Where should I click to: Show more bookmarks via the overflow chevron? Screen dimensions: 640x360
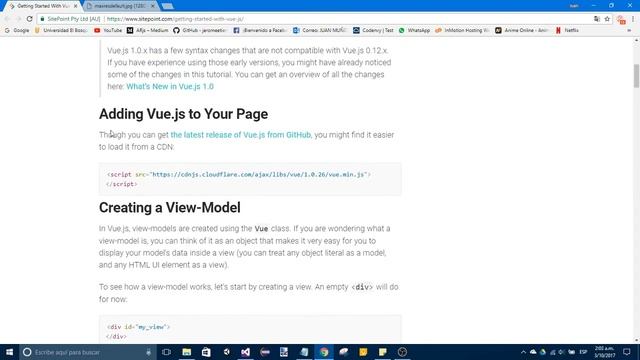(629, 30)
